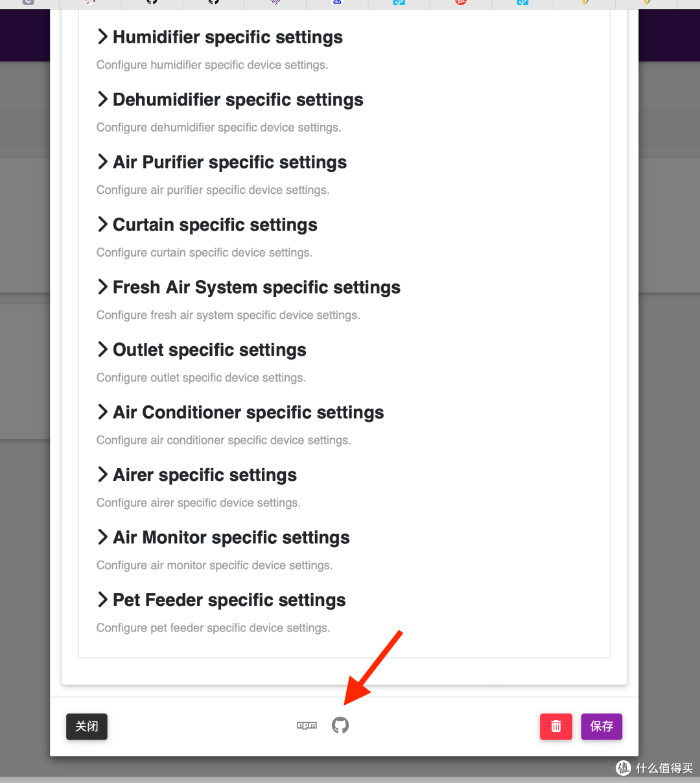Viewport: 700px width, 783px height.
Task: Click the curtain settings description text
Action: pyautogui.click(x=204, y=253)
